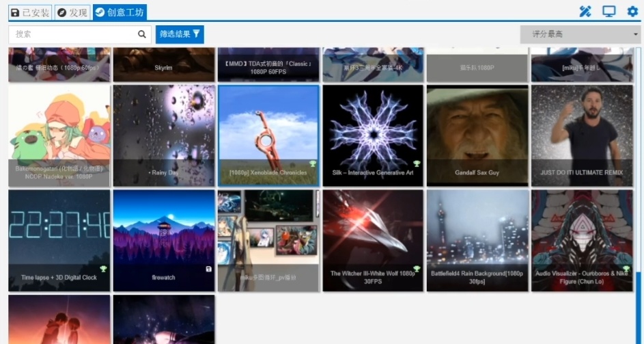
Task: Expand the 评分最高 sort dropdown
Action: click(580, 35)
